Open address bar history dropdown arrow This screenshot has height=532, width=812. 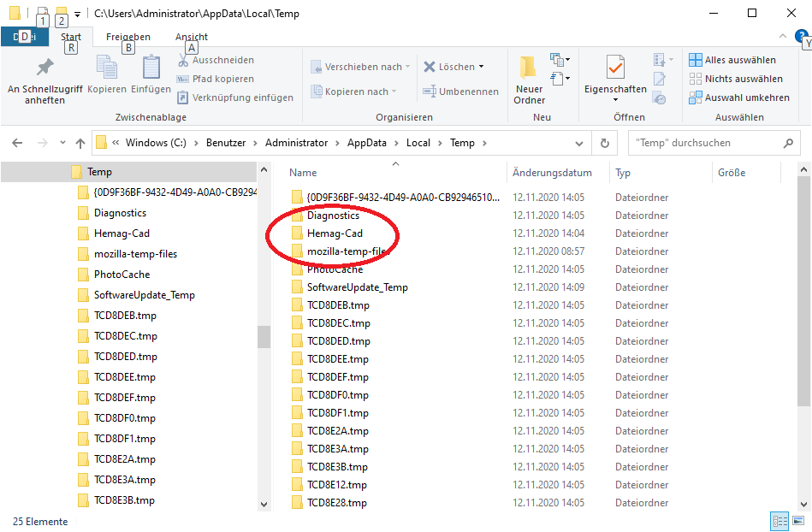(580, 143)
